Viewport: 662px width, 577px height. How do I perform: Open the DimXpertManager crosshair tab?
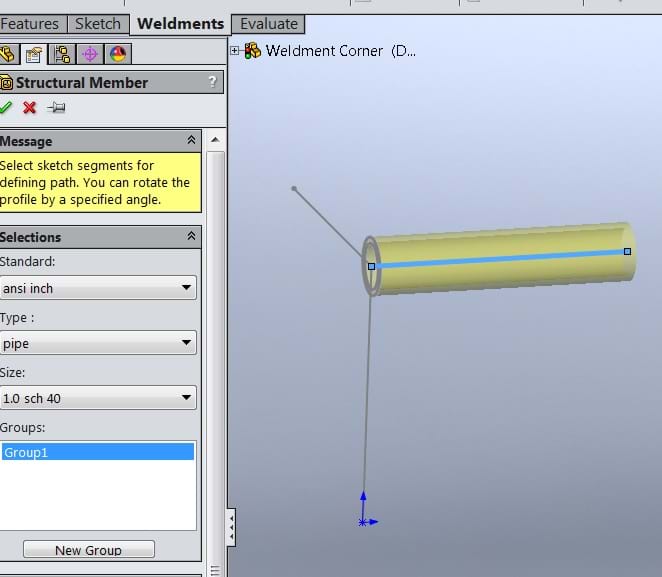[90, 54]
